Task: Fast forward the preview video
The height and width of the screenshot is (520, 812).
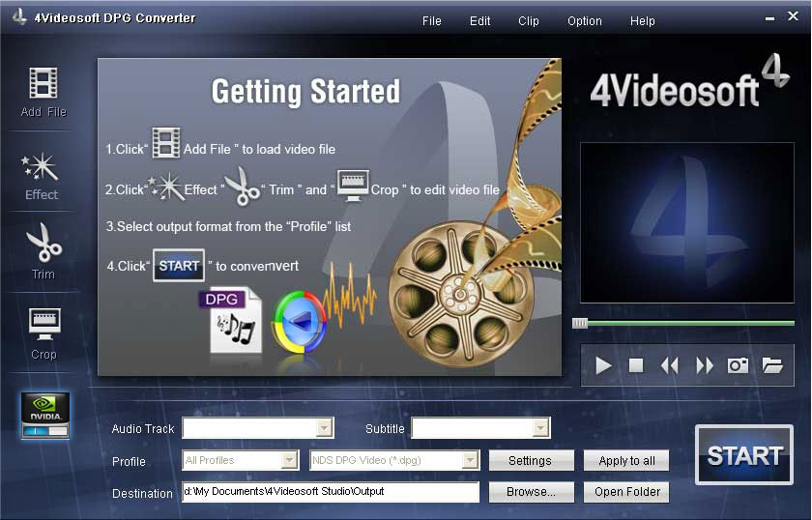Action: pos(705,365)
